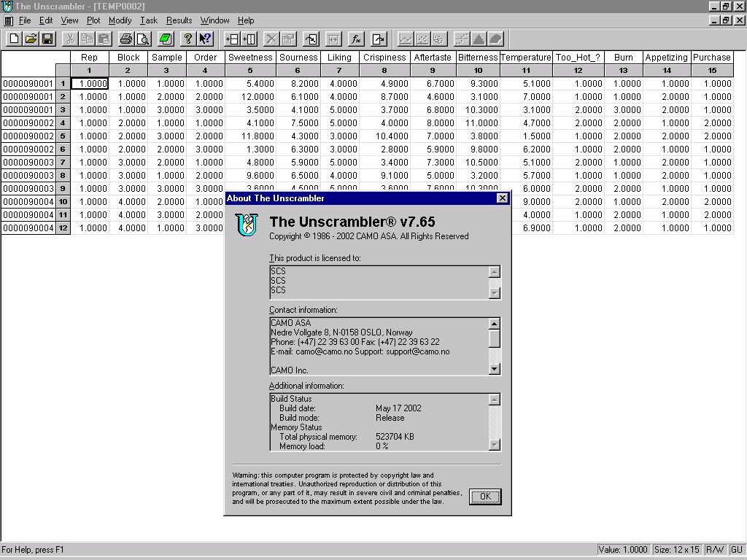
Task: Click the Open folder toolbar icon
Action: [x=31, y=39]
